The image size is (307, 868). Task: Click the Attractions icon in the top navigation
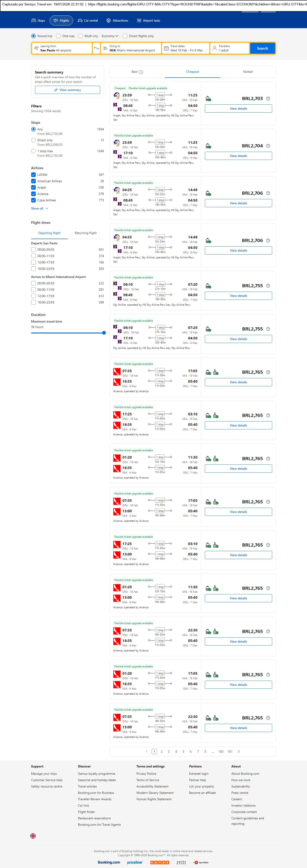[109, 20]
